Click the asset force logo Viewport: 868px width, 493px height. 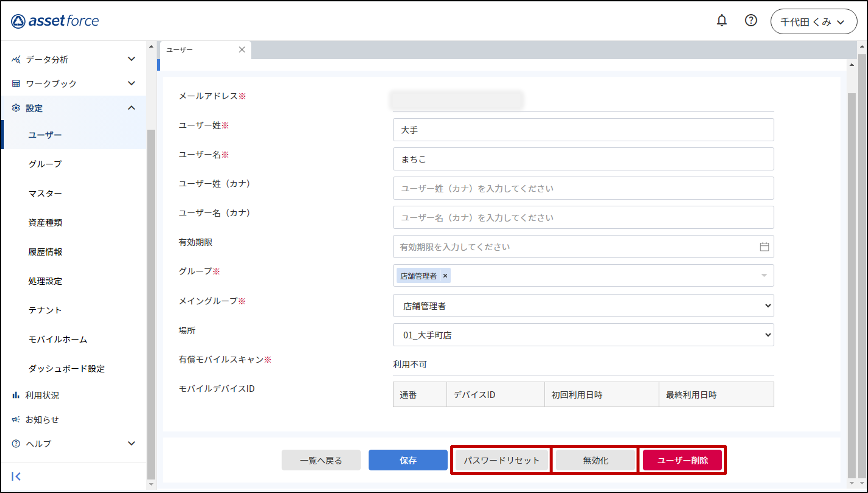[x=55, y=21]
